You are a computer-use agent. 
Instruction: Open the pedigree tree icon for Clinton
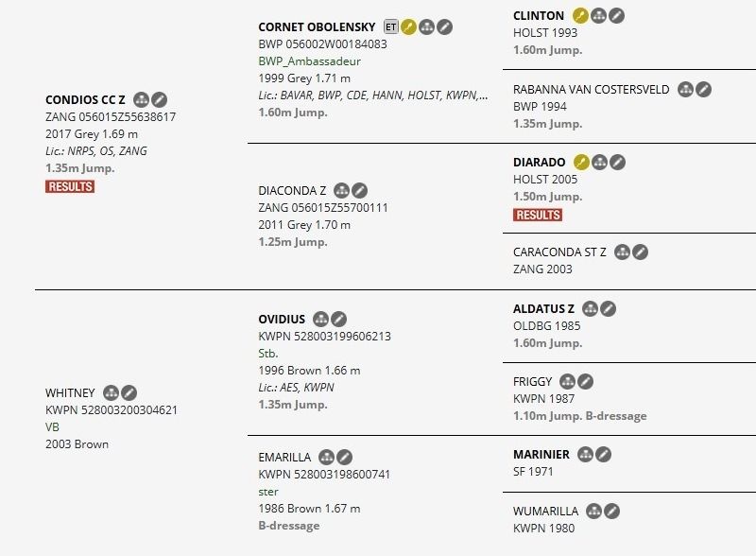pyautogui.click(x=599, y=16)
